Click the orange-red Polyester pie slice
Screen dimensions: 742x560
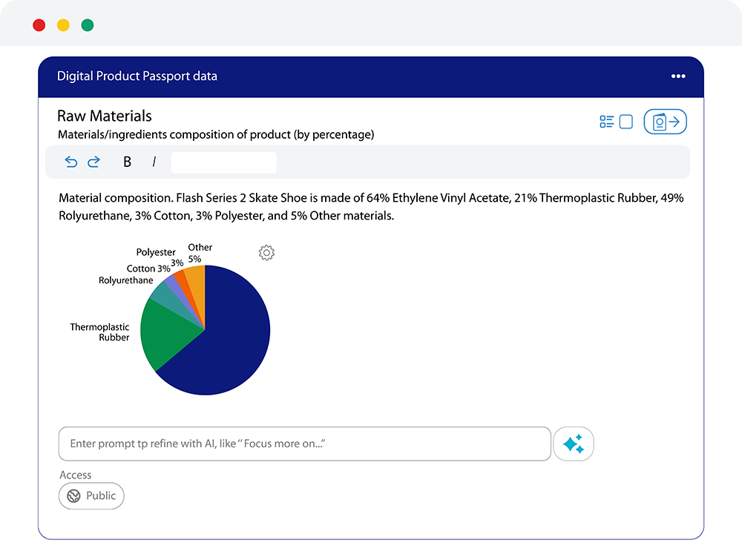[185, 284]
